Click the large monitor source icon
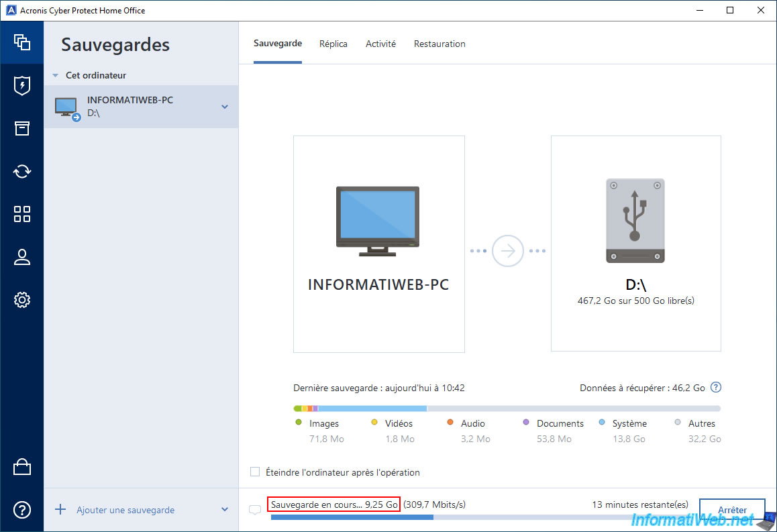 [378, 221]
